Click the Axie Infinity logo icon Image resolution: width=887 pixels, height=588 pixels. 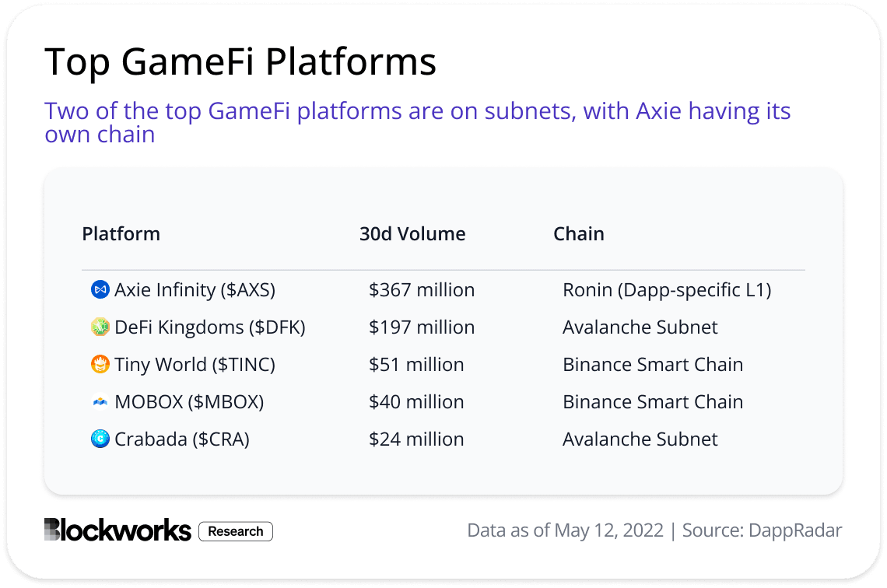[x=99, y=289]
